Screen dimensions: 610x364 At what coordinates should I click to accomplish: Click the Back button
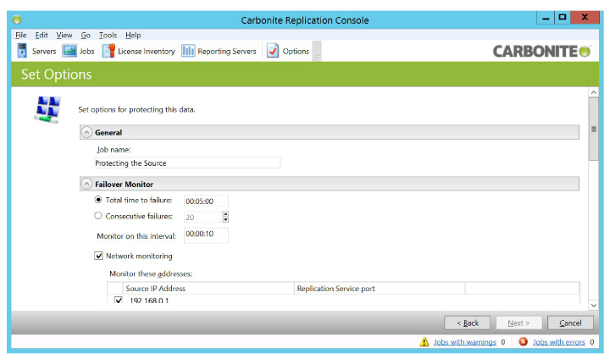click(467, 323)
